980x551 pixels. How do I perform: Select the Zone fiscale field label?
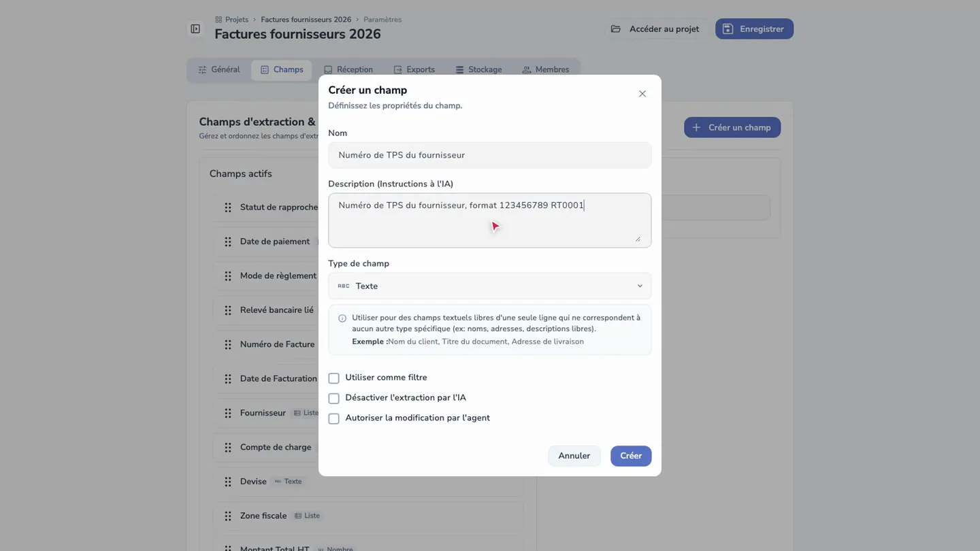(x=263, y=516)
